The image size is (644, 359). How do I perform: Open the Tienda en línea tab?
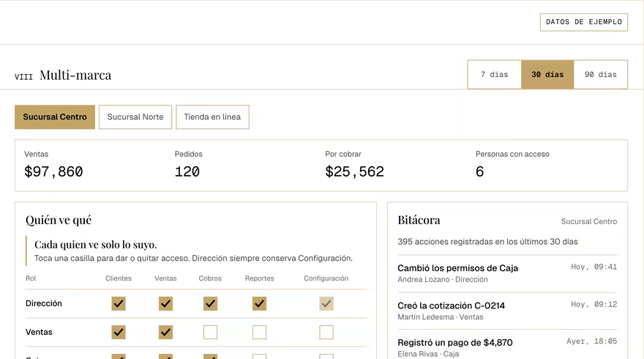coord(212,116)
